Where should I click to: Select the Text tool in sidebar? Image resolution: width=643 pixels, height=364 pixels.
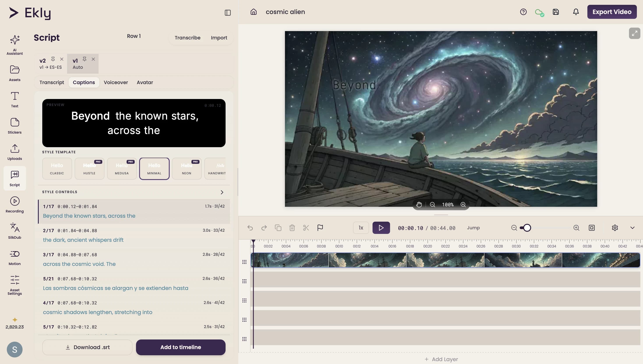pos(14,99)
